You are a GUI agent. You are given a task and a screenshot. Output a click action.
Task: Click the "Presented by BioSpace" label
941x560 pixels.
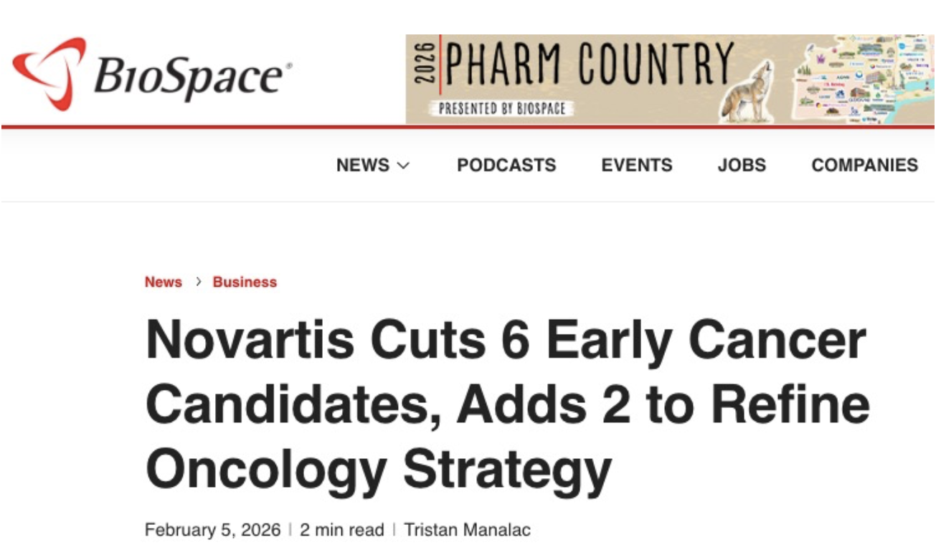pyautogui.click(x=502, y=109)
